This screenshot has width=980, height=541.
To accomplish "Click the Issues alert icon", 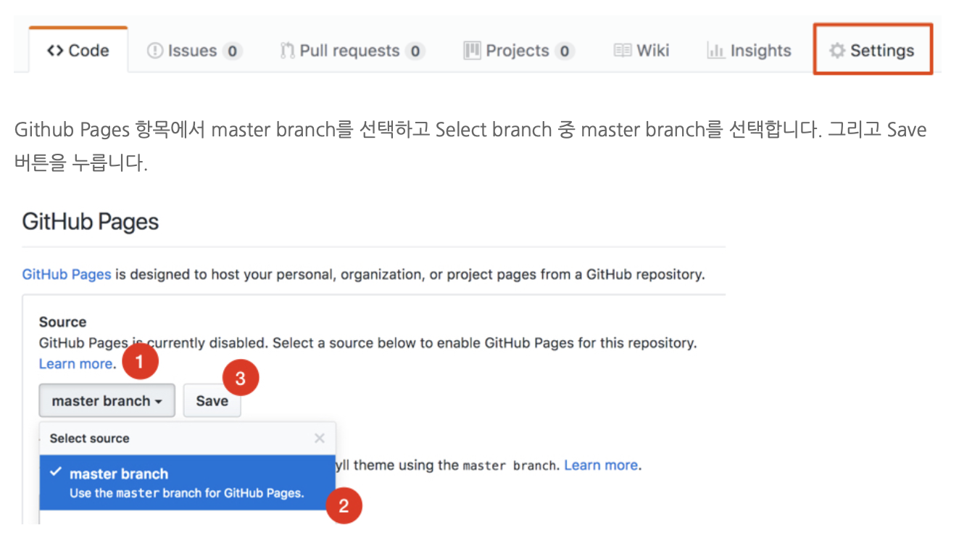I will coord(154,51).
